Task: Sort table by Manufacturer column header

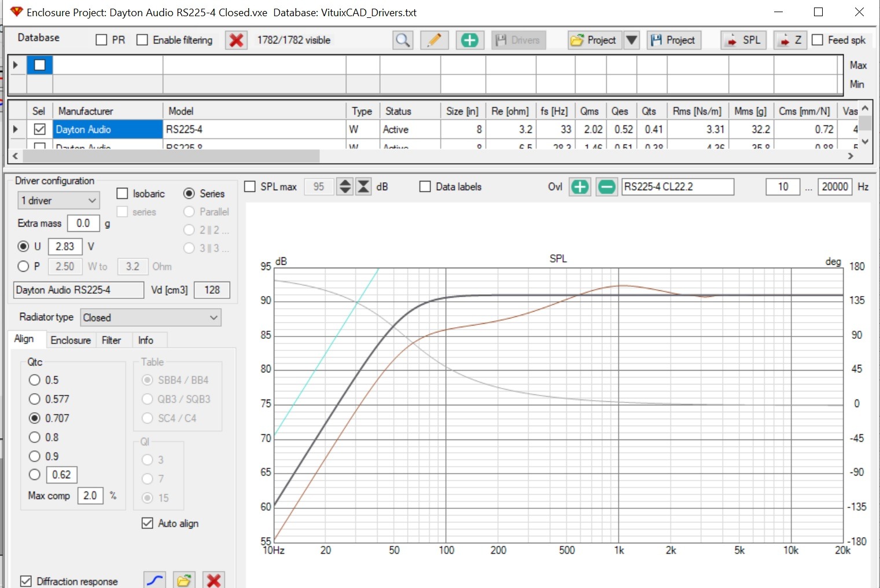Action: 108,111
